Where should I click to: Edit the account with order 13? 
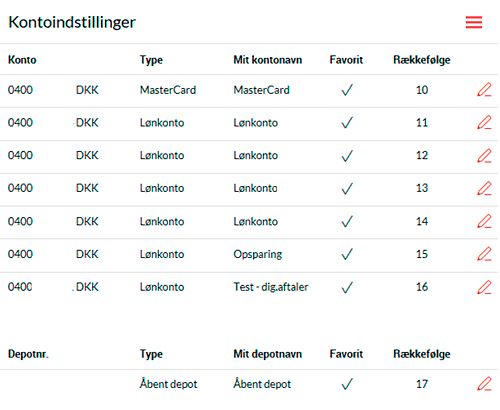click(484, 188)
